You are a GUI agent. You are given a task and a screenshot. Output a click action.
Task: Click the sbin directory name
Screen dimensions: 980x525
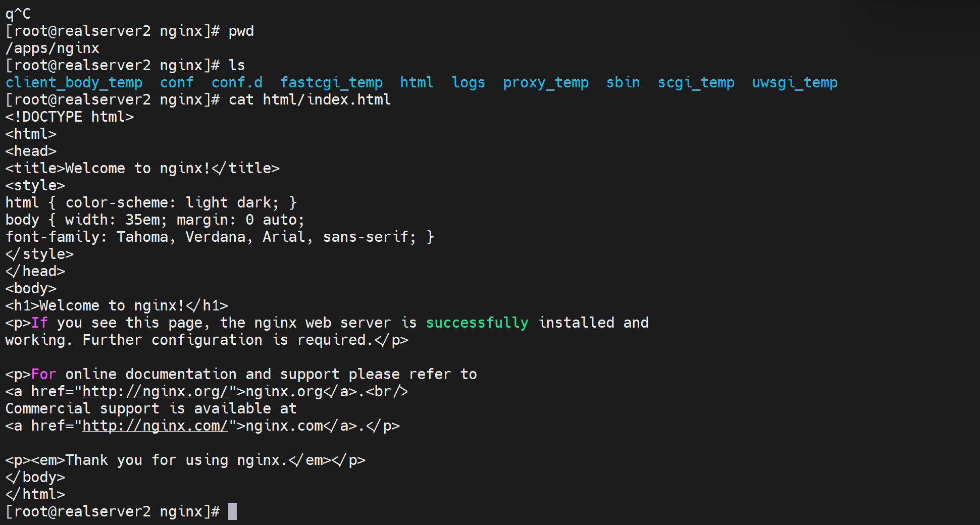(x=623, y=83)
